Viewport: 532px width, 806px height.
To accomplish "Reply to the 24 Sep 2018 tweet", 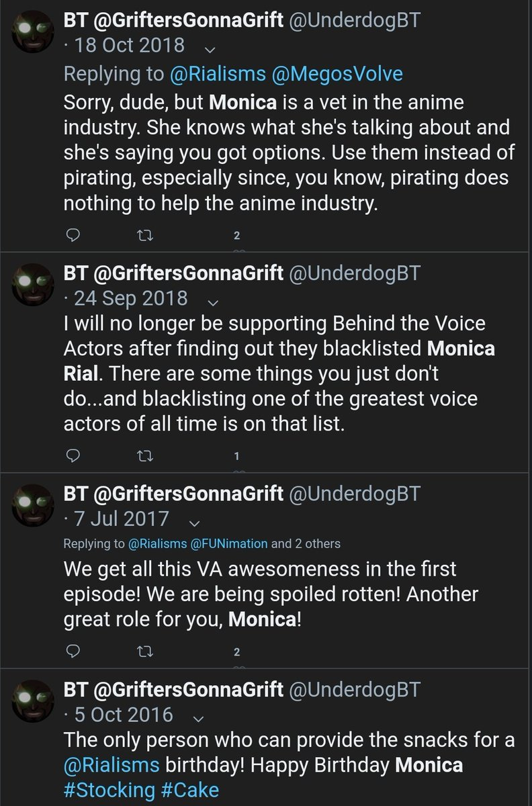I will click(x=75, y=456).
